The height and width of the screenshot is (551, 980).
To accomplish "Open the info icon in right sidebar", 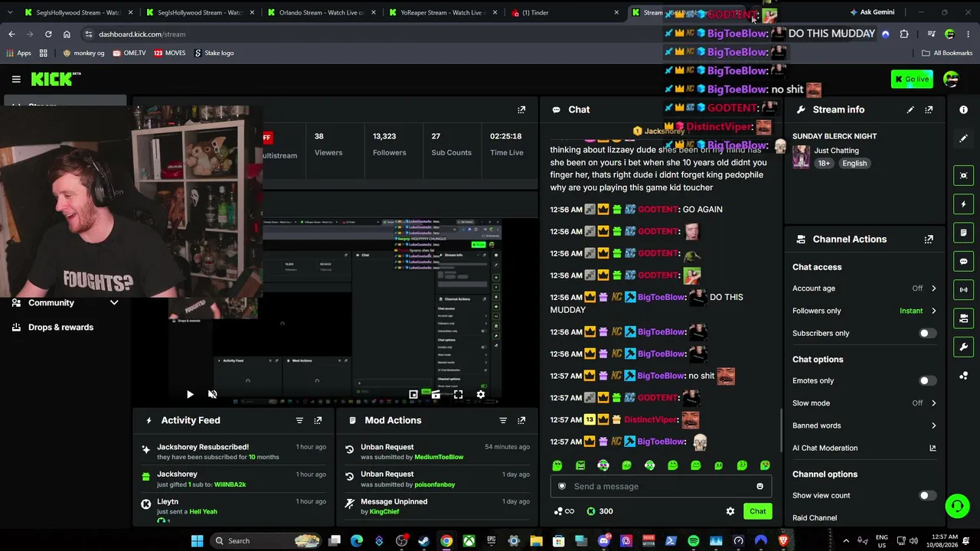I will click(x=963, y=109).
